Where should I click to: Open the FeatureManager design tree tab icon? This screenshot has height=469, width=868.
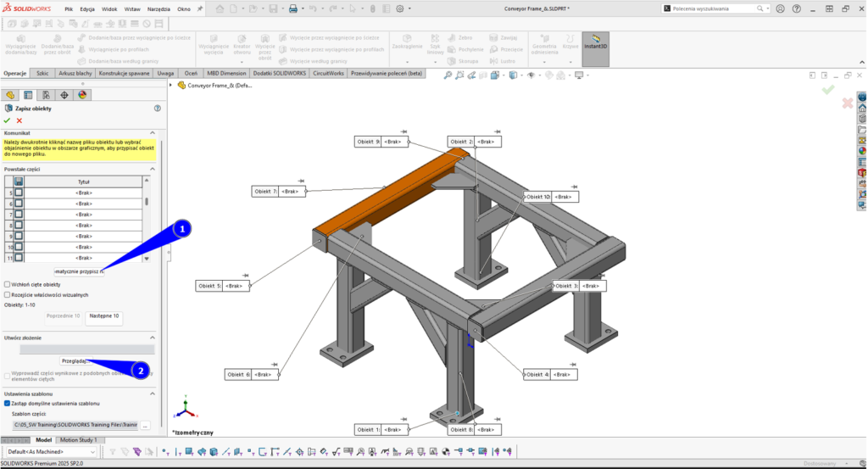[11, 95]
